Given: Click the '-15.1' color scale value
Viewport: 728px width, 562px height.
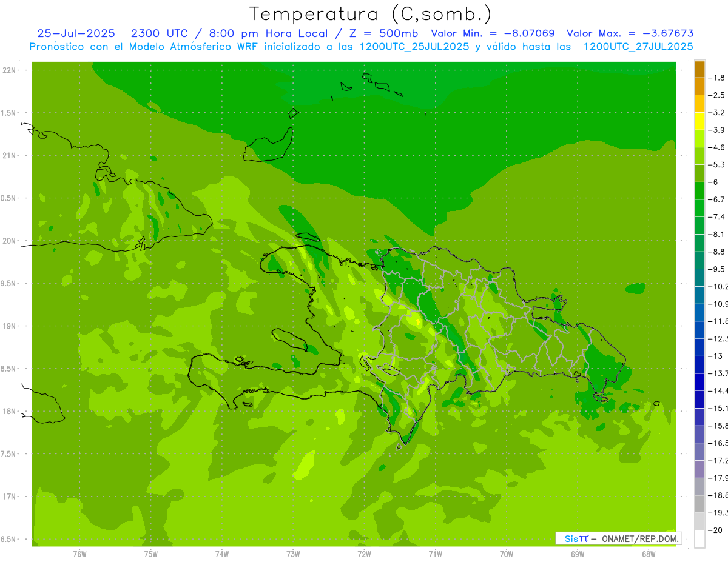Looking at the screenshot, I should click(718, 408).
